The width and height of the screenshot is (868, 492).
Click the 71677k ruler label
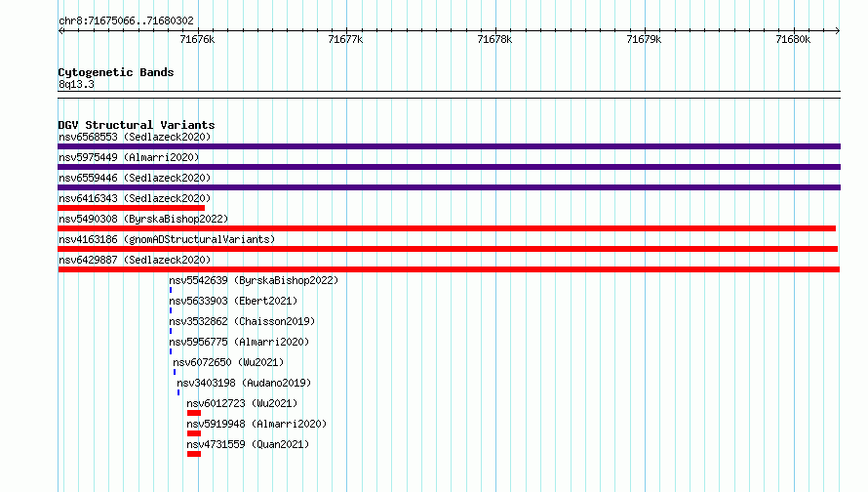[345, 39]
